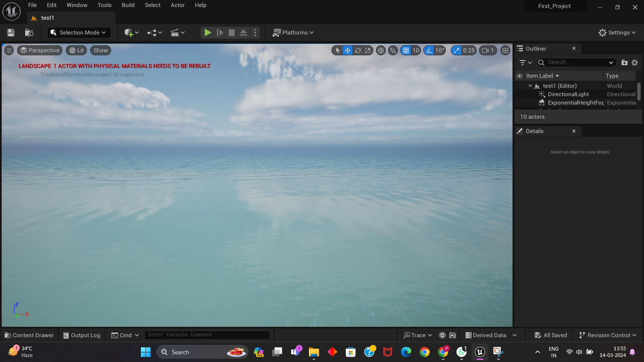Collapse the test1 (Editor) tree item

pyautogui.click(x=530, y=86)
